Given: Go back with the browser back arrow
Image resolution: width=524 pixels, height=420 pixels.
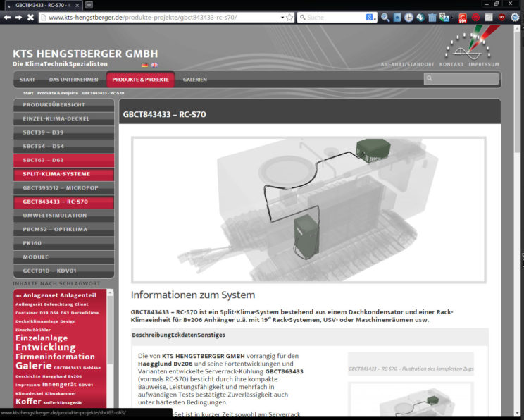Looking at the screenshot, I should click(7, 17).
